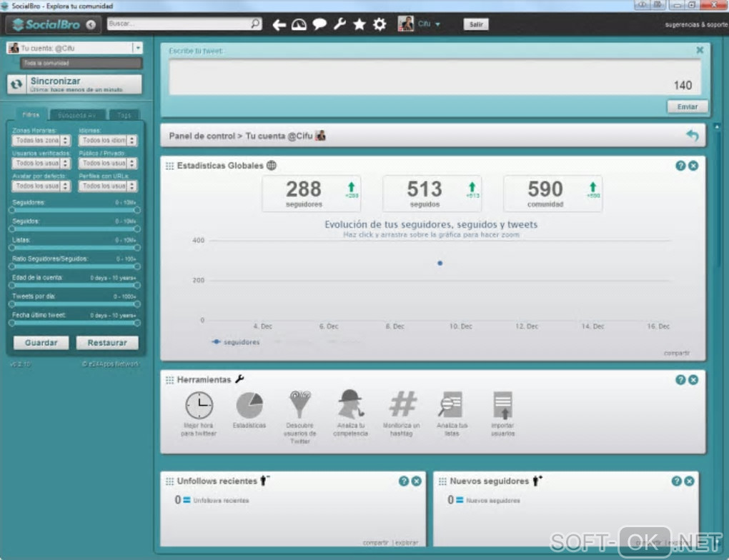
Task: Click the Toda la comunidad bar
Action: [81, 63]
